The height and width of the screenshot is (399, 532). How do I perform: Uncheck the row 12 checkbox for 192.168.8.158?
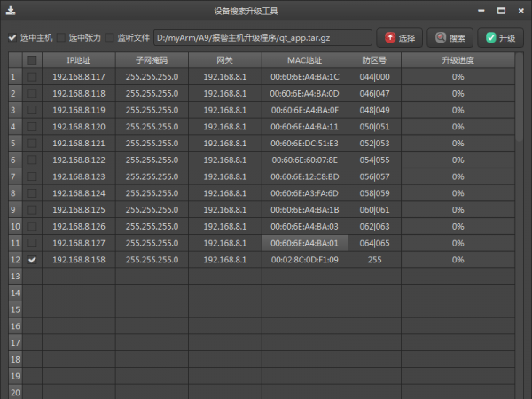[x=33, y=260]
